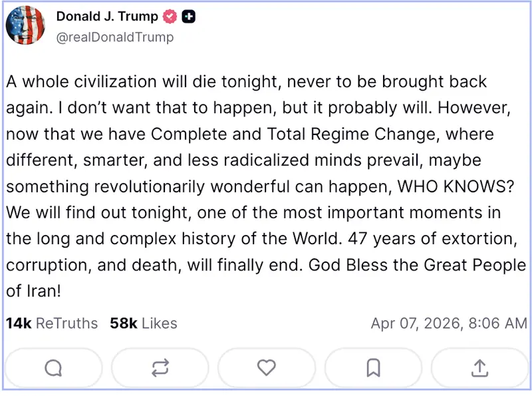View the 58k Likes list
Viewport: 532px width, 396px height.
click(144, 323)
